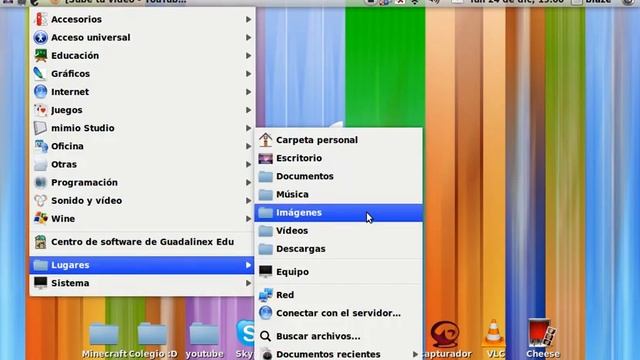
Task: Open the Accesorios menu icon
Action: pos(40,19)
